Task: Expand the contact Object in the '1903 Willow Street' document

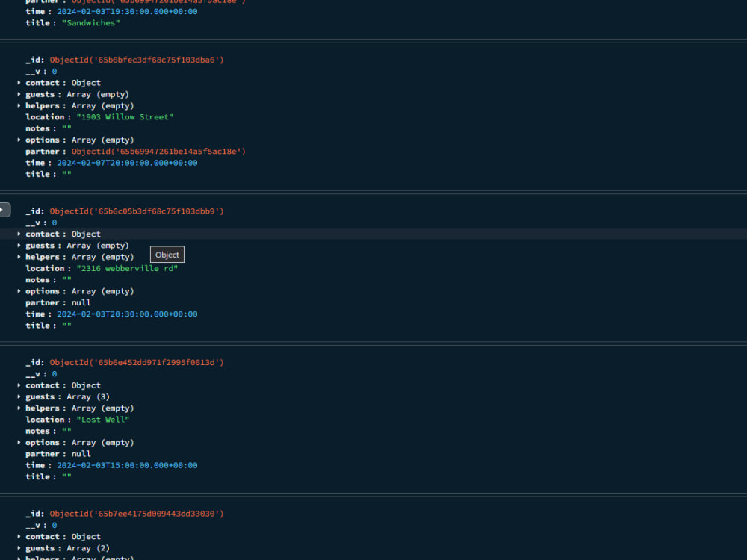Action: pyautogui.click(x=19, y=82)
